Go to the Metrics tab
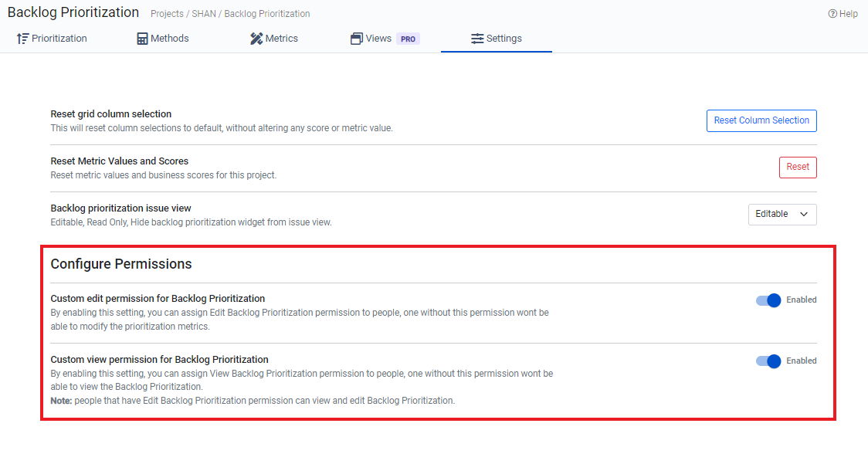This screenshot has width=868, height=464. (281, 39)
